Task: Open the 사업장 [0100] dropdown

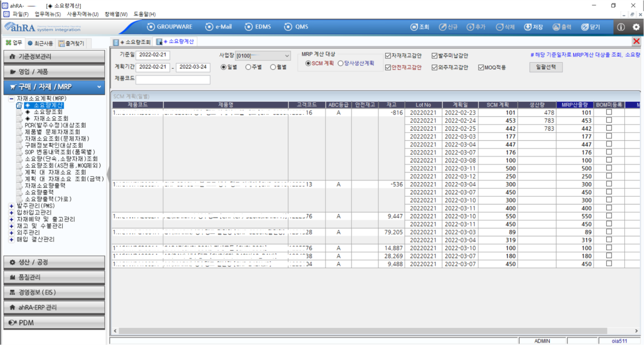Action: click(x=263, y=55)
